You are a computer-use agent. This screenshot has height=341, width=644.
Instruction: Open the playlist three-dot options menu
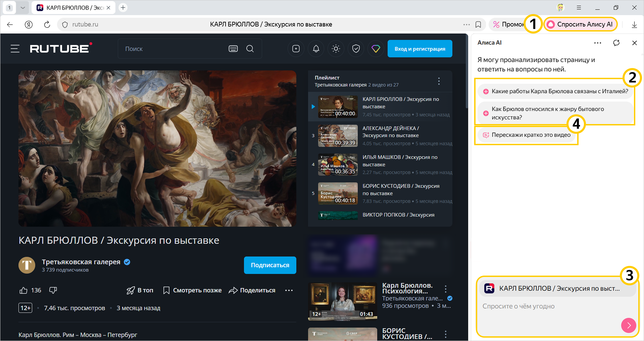[x=439, y=81]
